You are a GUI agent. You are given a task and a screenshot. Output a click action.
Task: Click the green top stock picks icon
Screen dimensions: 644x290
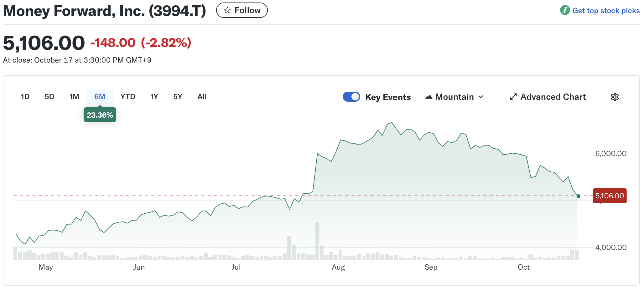click(565, 10)
